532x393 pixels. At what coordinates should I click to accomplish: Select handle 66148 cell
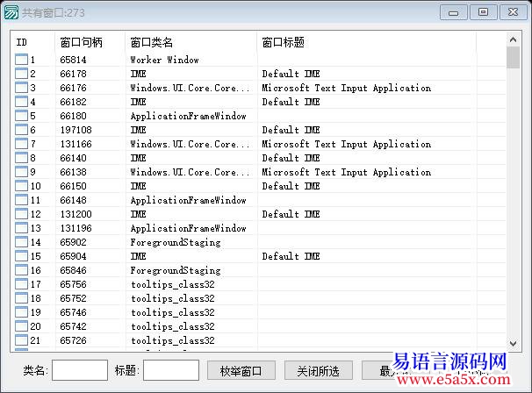[73, 200]
